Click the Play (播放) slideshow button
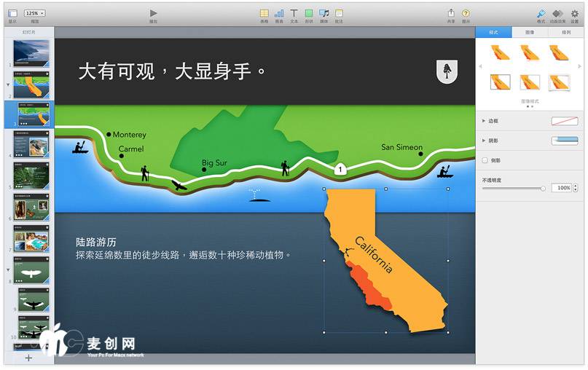This screenshot has height=370, width=588. click(x=153, y=13)
